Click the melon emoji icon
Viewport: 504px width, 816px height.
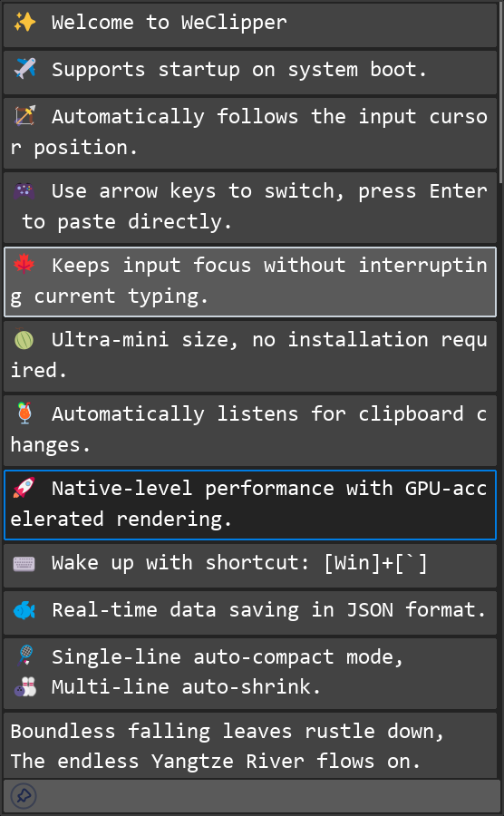pos(24,339)
